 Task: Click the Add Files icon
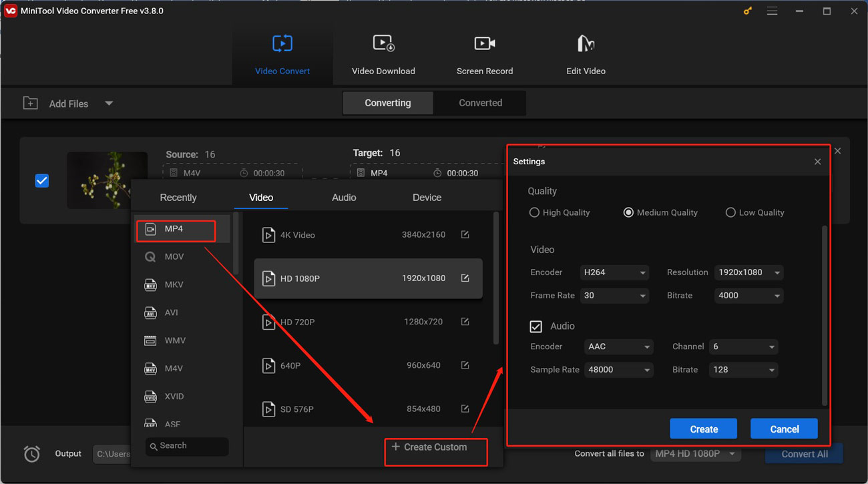31,103
